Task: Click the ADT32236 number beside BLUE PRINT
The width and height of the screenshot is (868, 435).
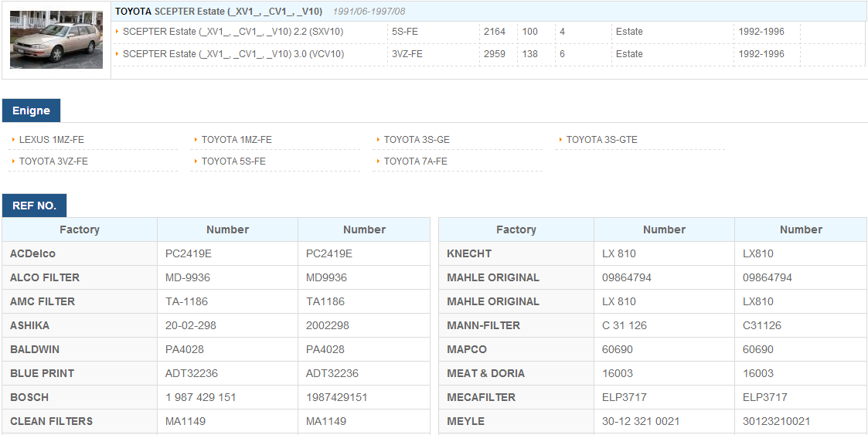Action: point(192,373)
